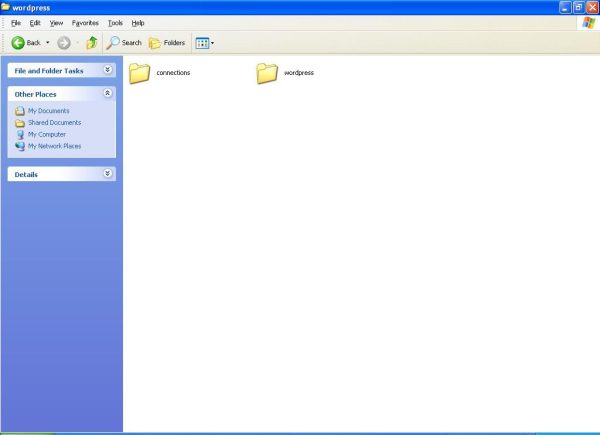Open the View menu
600x435 pixels.
(x=56, y=23)
